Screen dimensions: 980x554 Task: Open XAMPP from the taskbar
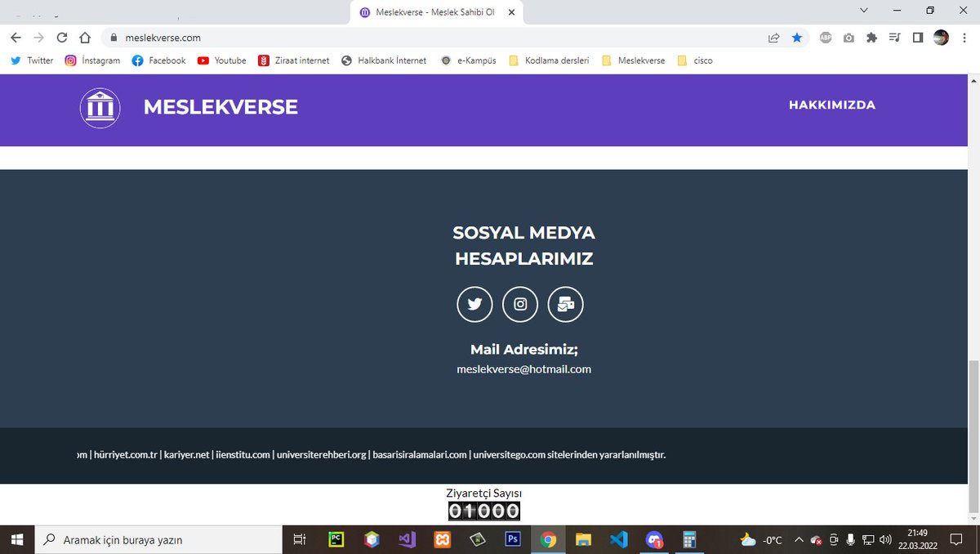coord(442,539)
